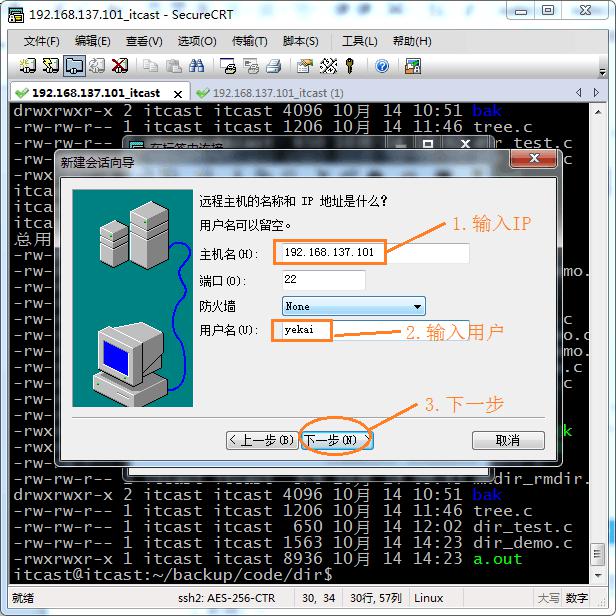This screenshot has width=616, height=616.
Task: Click the 用户名 username input field
Action: (375, 330)
